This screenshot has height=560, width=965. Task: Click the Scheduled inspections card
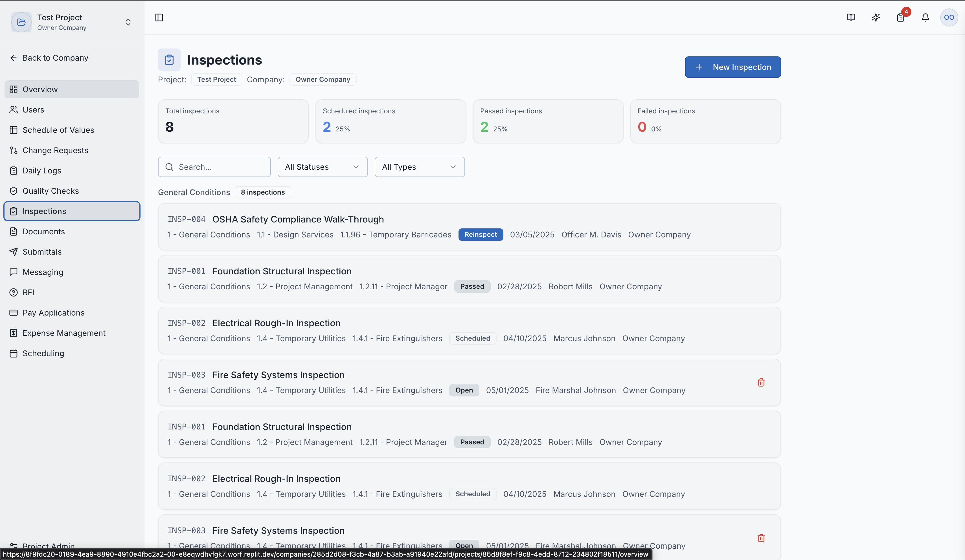(391, 121)
